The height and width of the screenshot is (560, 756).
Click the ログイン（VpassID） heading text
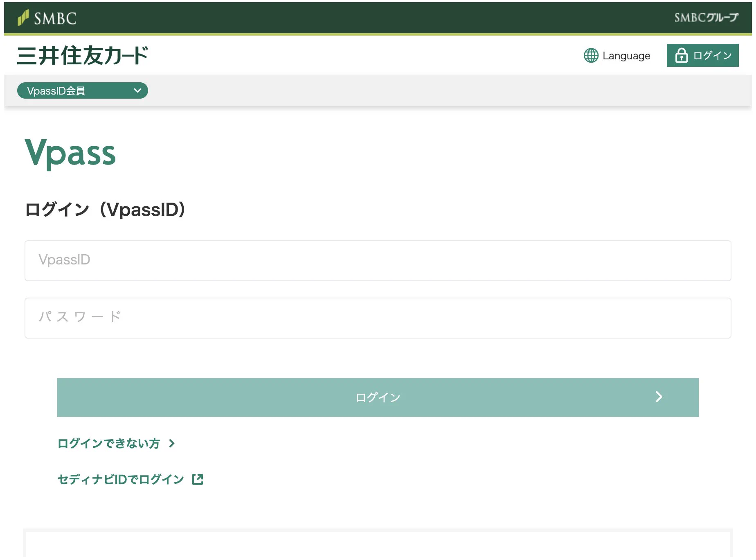(105, 210)
